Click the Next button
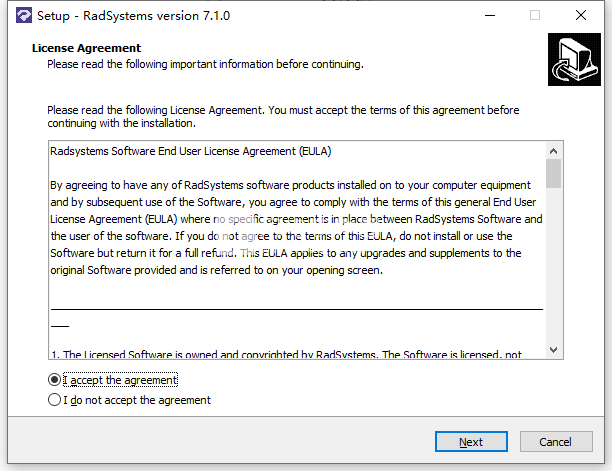 pyautogui.click(x=471, y=442)
